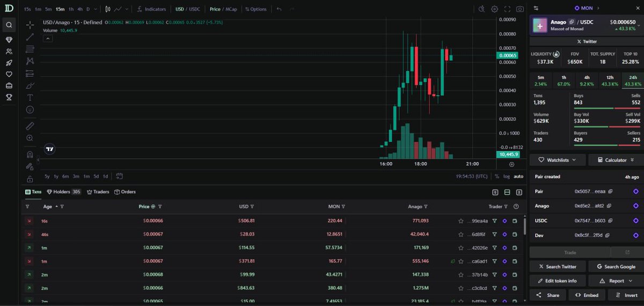Open go-to-date calendar icon
Image resolution: width=644 pixels, height=306 pixels.
[119, 176]
